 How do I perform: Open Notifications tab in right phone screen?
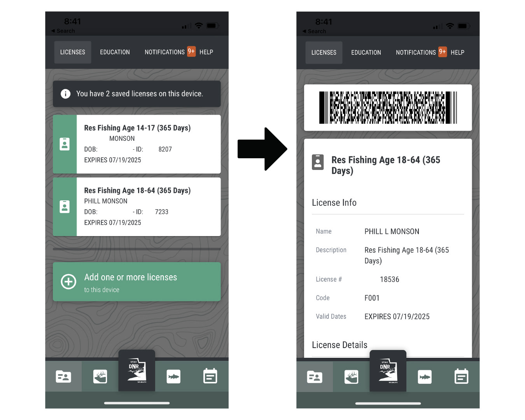[416, 52]
